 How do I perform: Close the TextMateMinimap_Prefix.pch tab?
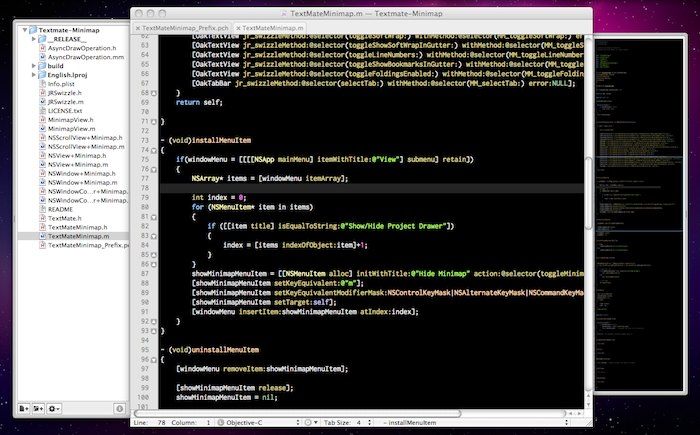pos(137,28)
